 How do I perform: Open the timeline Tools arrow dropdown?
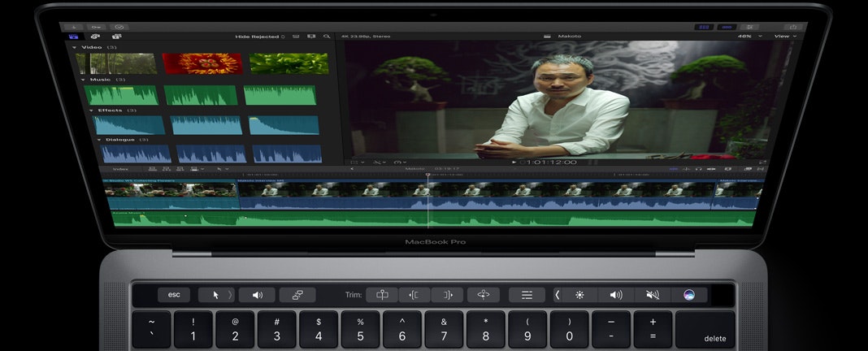[223, 169]
